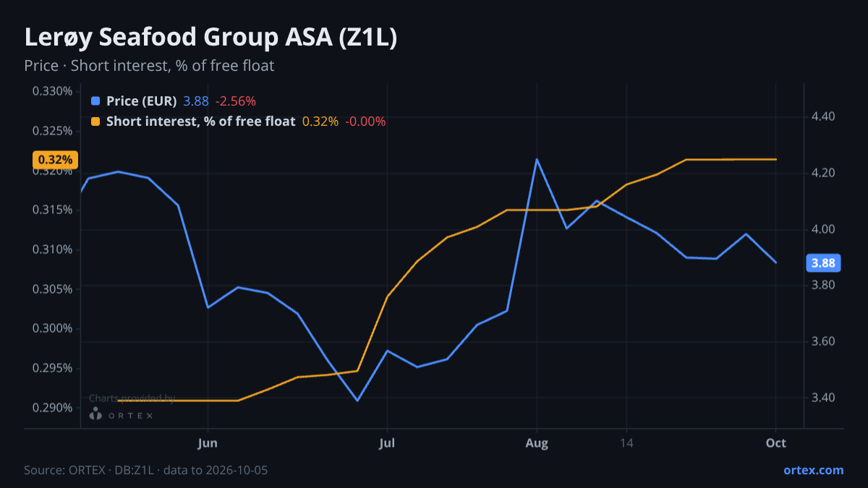Viewport: 868px width, 488px height.
Task: Click the Jul x-axis label
Action: click(x=387, y=442)
